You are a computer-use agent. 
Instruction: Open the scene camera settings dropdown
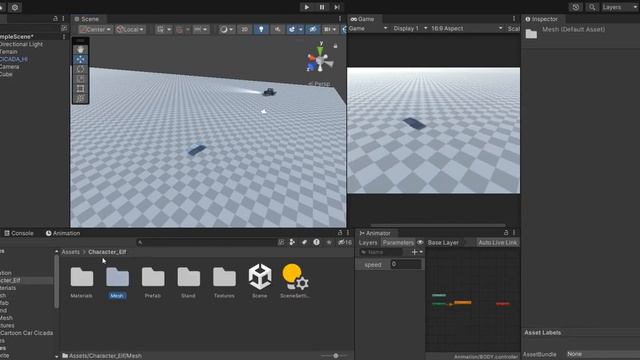pos(329,29)
